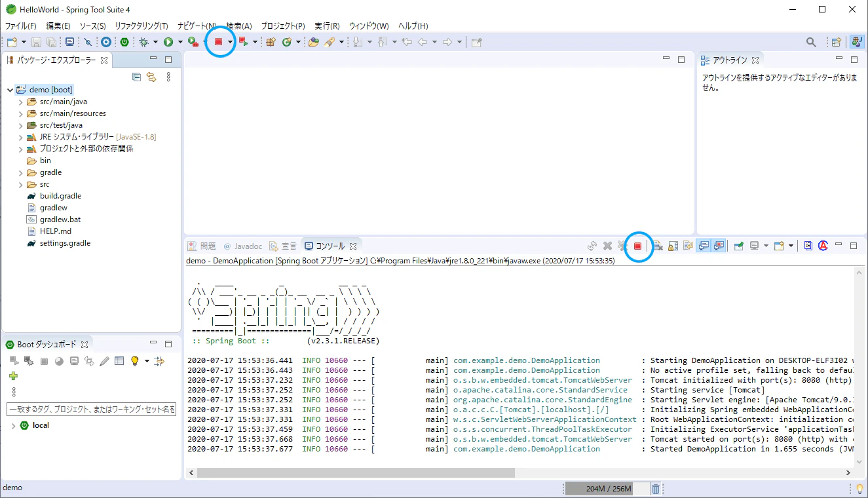The image size is (868, 498).
Task: Click the search magnifier icon at top right
Action: (811, 42)
